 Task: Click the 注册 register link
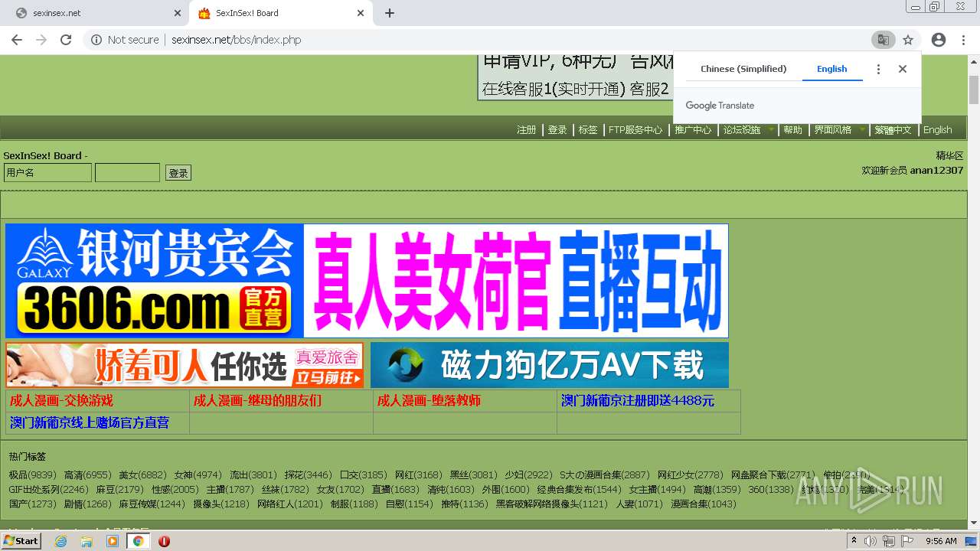click(527, 130)
